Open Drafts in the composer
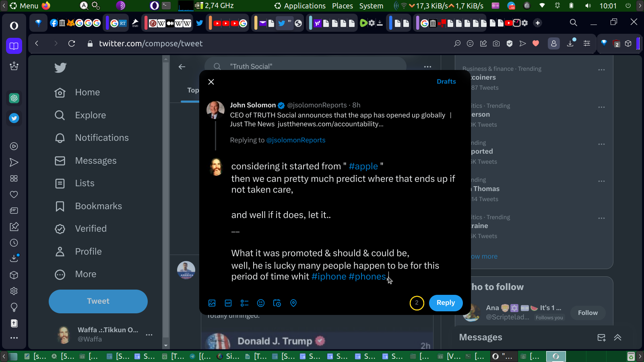This screenshot has height=362, width=644. pos(446,82)
